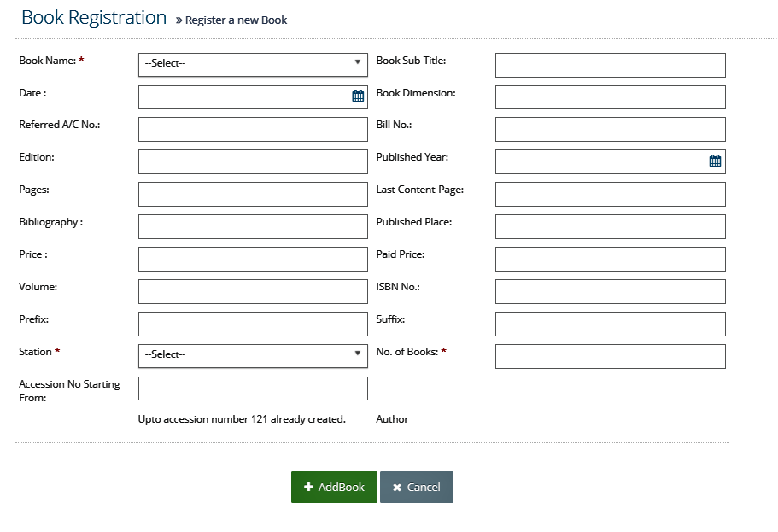The image size is (778, 532).
Task: Click the Cancel button
Action: pyautogui.click(x=417, y=487)
